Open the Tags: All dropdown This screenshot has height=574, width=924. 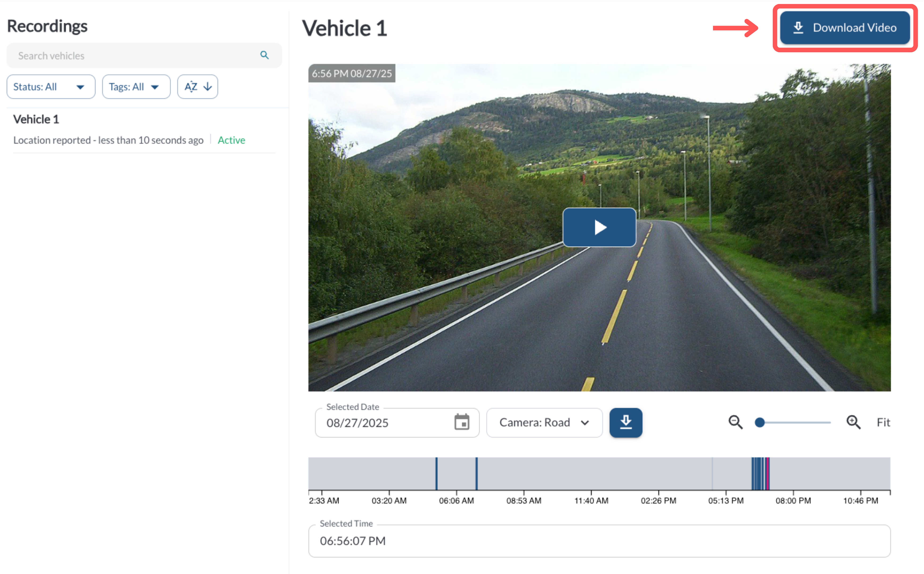(x=136, y=86)
